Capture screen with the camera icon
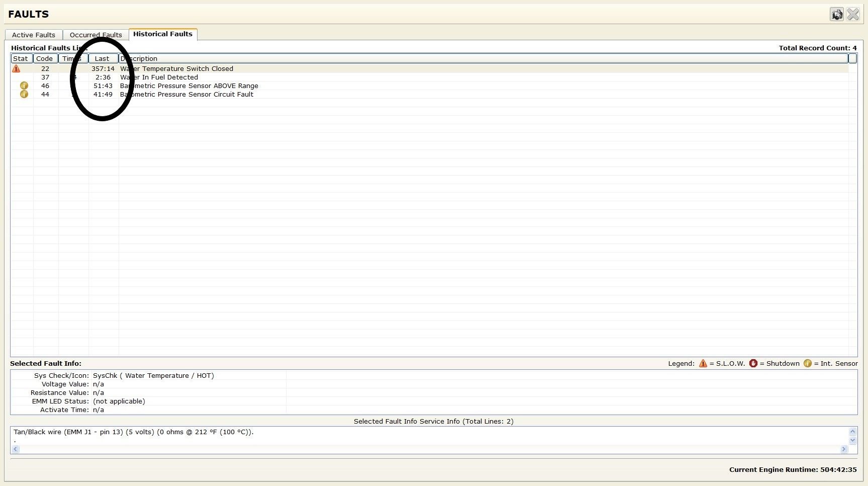The height and width of the screenshot is (486, 868). 837,14
